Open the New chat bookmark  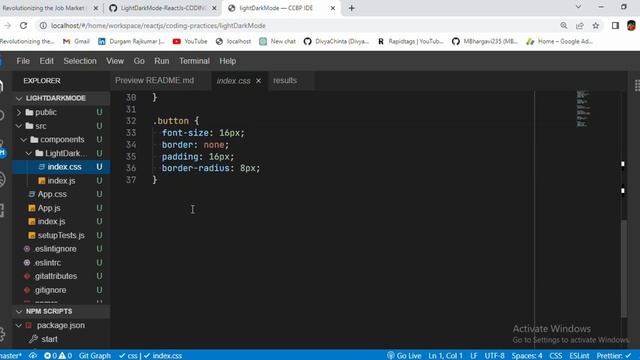point(278,41)
